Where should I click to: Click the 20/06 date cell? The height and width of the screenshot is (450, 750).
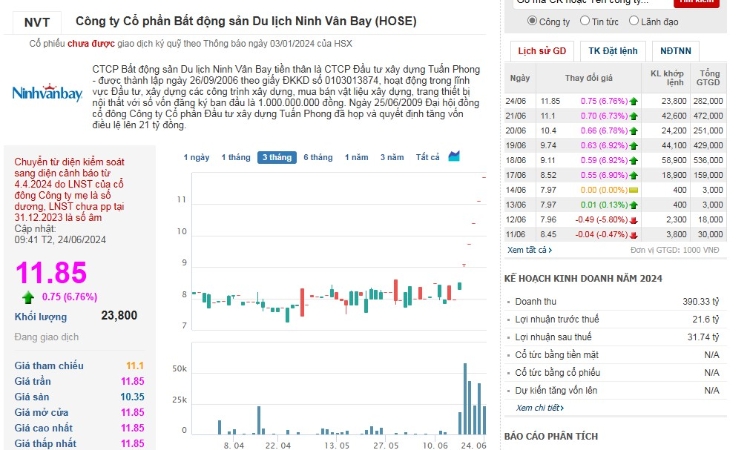[516, 131]
